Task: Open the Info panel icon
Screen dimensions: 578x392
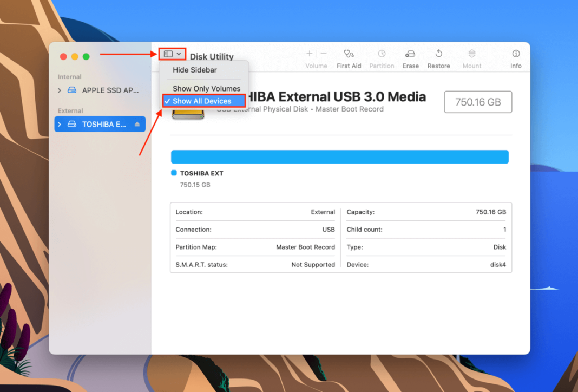Action: (515, 57)
